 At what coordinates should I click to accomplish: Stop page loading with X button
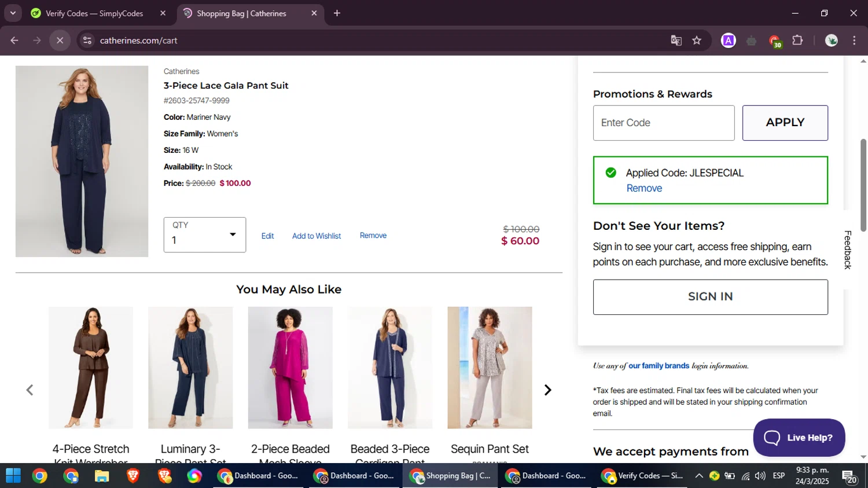[60, 41]
